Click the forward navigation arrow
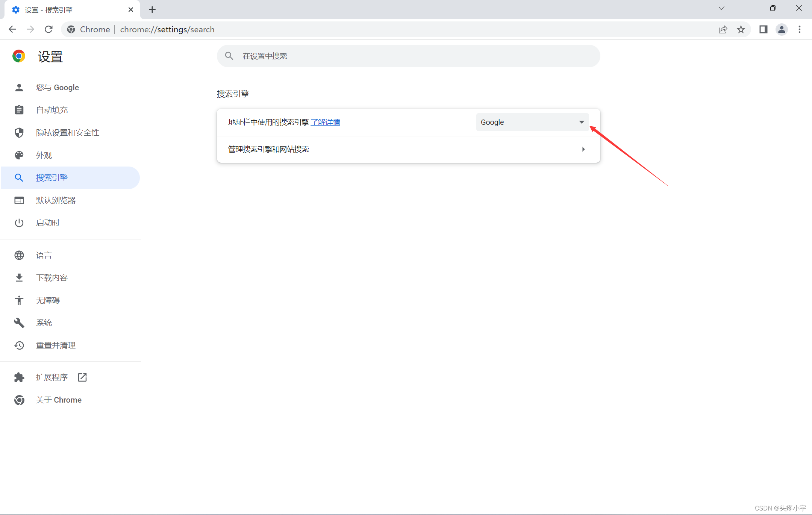This screenshot has height=515, width=812. pyautogui.click(x=30, y=29)
